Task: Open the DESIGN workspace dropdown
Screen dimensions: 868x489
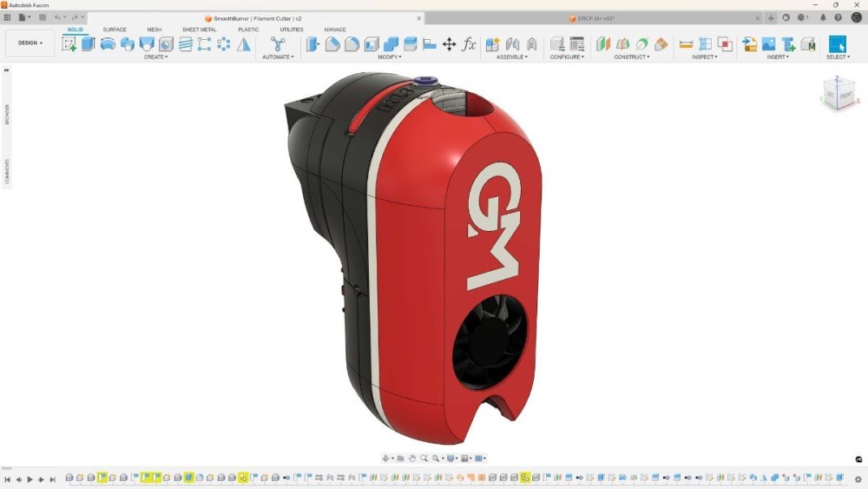Action: (30, 43)
